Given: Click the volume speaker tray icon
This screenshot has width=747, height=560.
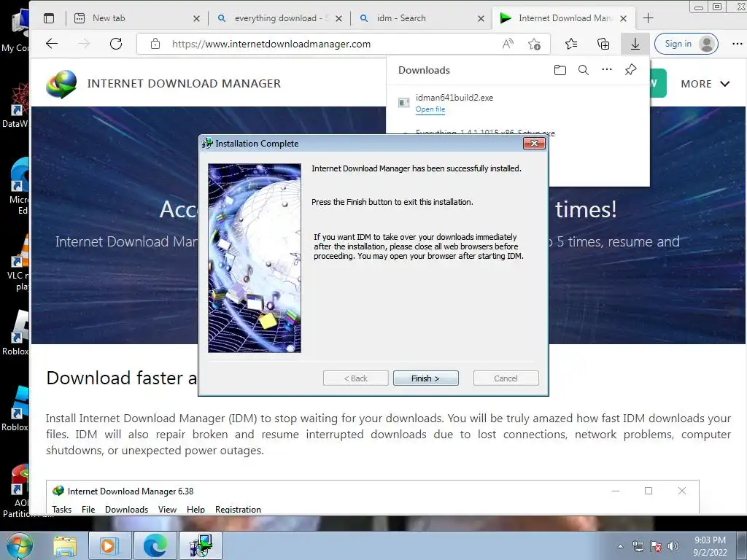Looking at the screenshot, I should coord(673,546).
